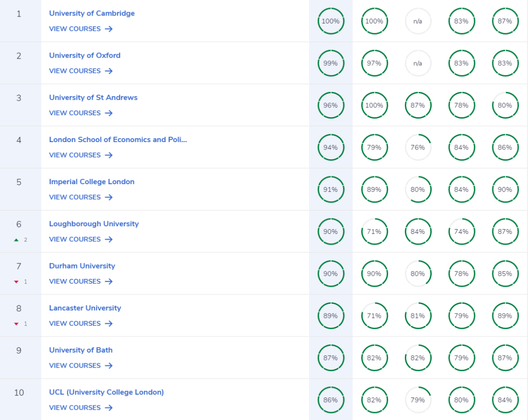Select St Andrews' 96% score circle
The width and height of the screenshot is (528, 420).
[x=330, y=105]
